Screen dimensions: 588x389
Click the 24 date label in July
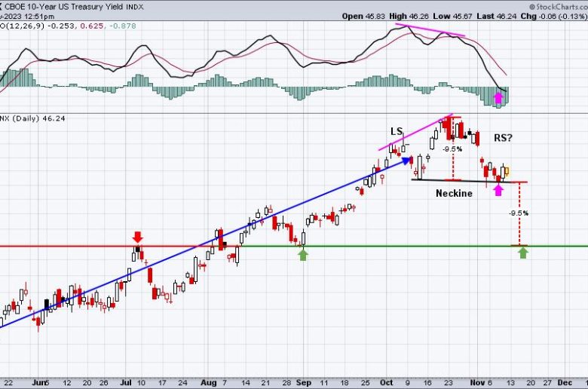pyautogui.click(x=182, y=383)
